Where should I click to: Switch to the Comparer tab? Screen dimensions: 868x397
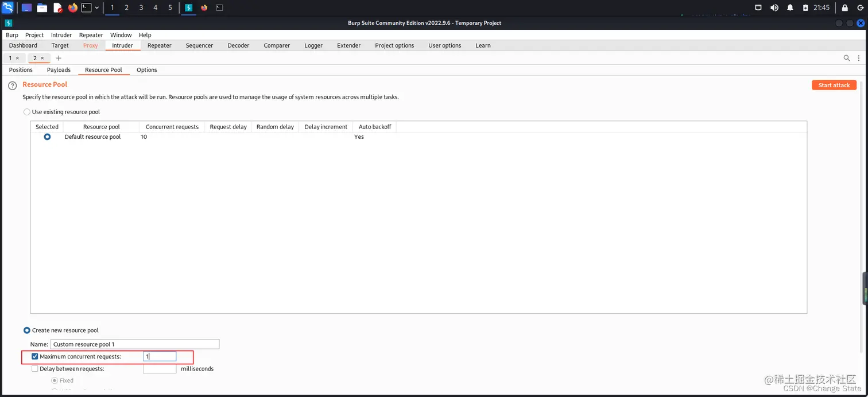[x=277, y=45]
